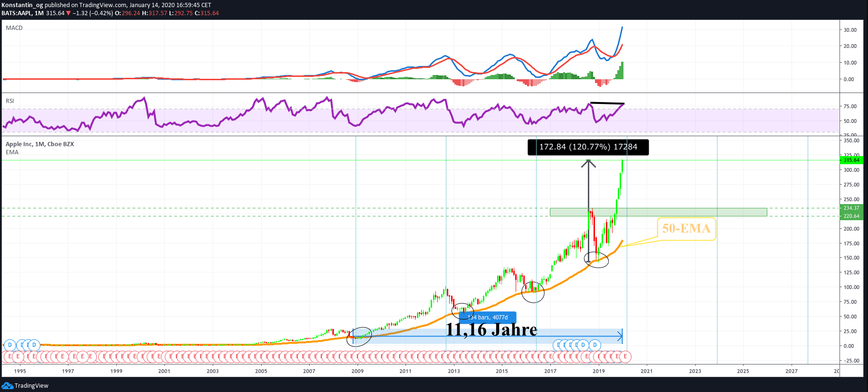868x392 pixels.
Task: Click the TradingView logo icon
Action: pos(7,385)
